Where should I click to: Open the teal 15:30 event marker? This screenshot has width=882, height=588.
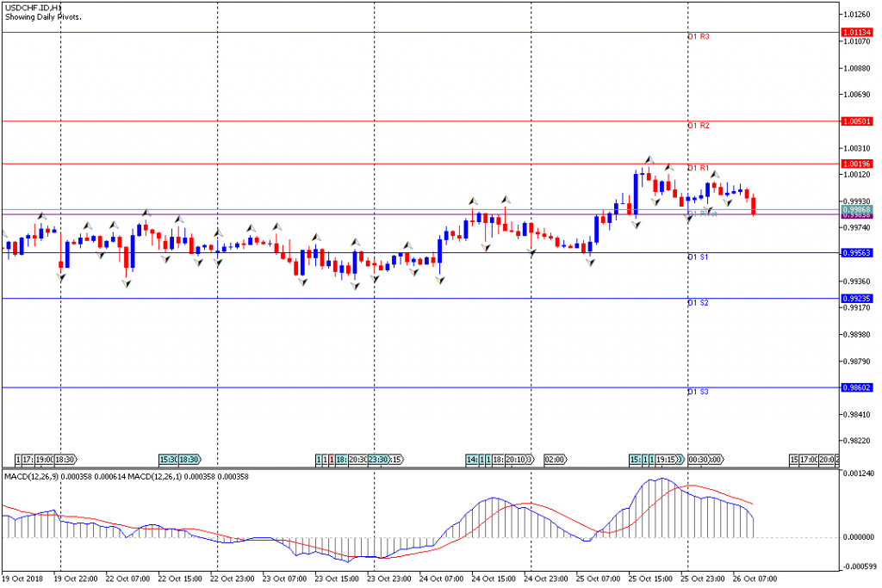[168, 460]
